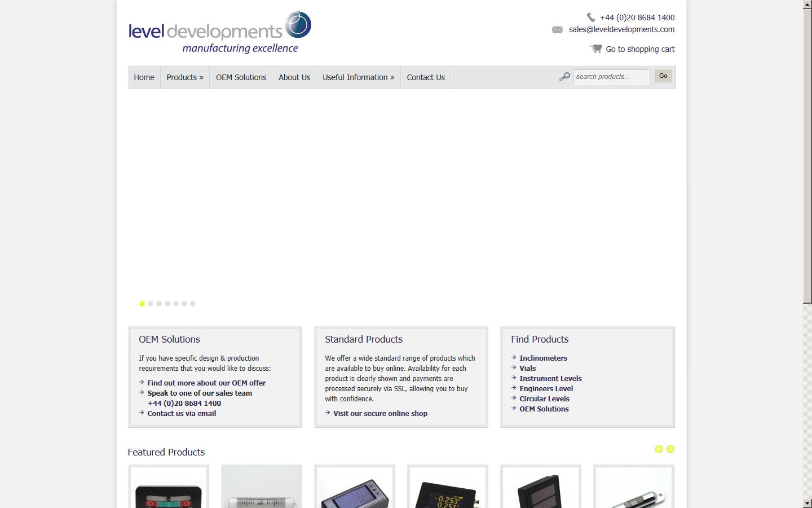Select Home in the navigation bar

tap(144, 77)
